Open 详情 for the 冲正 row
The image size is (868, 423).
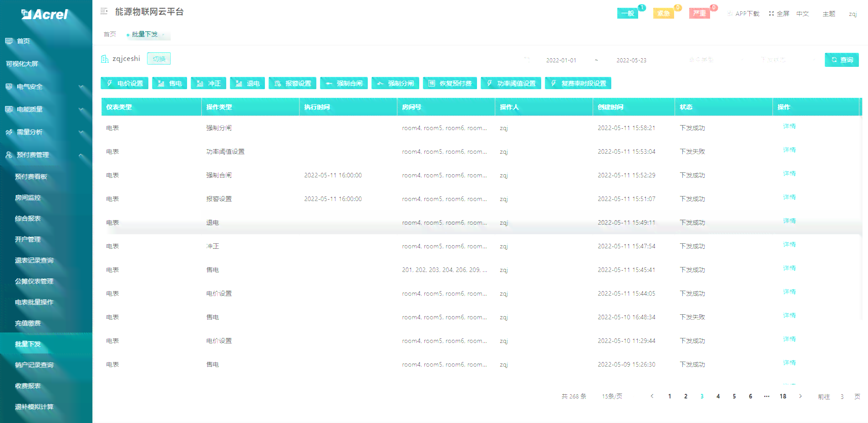[x=789, y=244]
